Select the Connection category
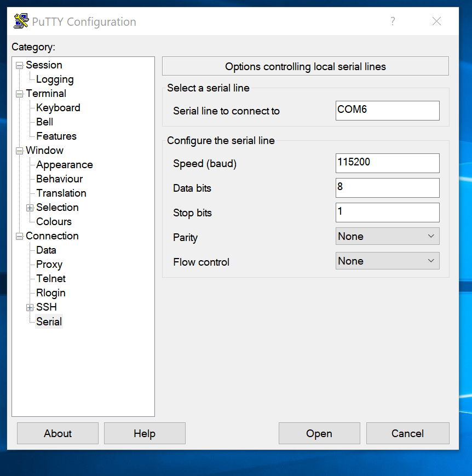 [52, 236]
